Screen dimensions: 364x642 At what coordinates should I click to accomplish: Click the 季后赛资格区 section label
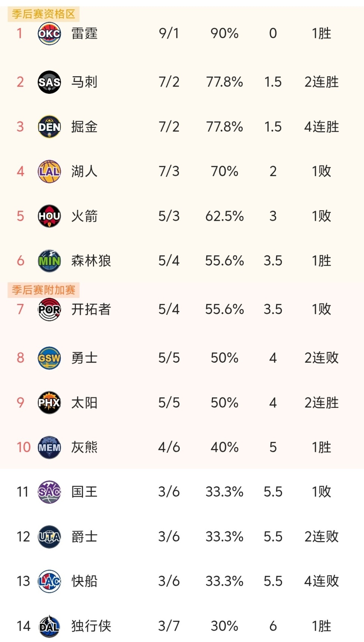[44, 14]
